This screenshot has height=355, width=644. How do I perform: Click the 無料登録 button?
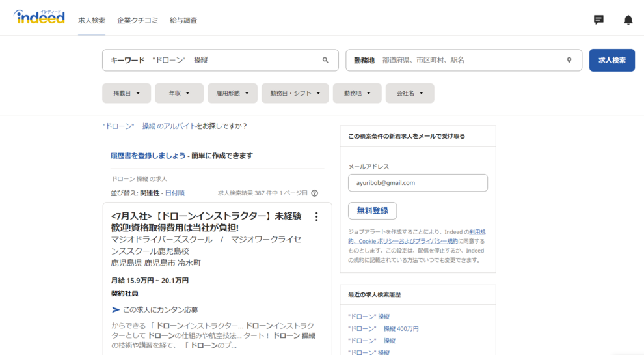[x=372, y=210]
